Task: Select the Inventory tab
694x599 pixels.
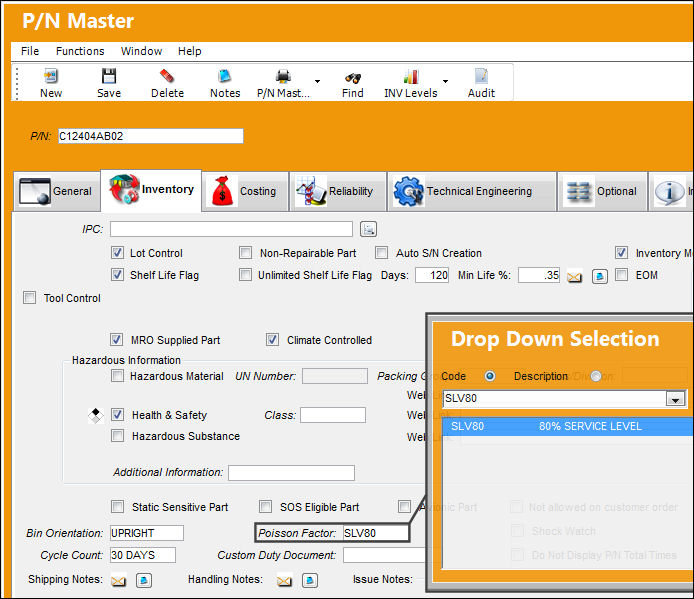Action: (x=151, y=189)
